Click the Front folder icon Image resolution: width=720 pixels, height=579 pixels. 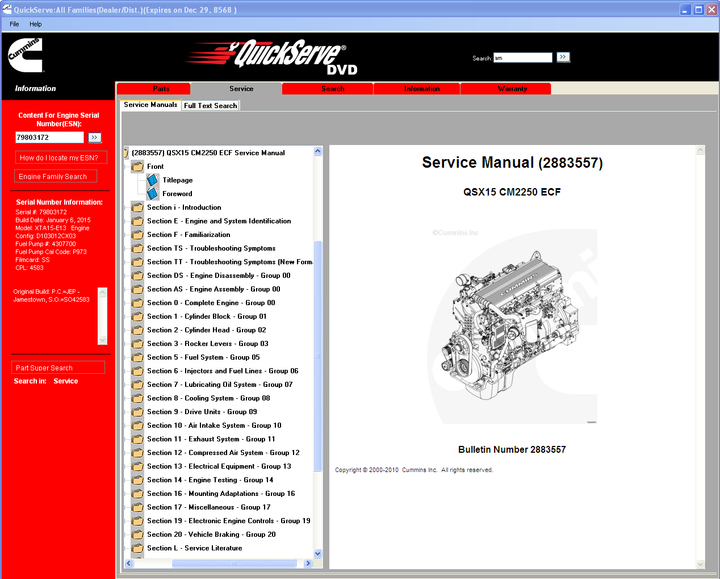(x=137, y=166)
